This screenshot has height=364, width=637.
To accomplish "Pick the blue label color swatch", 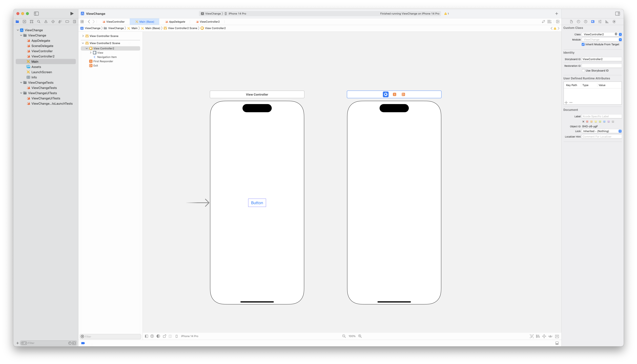I will click(604, 122).
